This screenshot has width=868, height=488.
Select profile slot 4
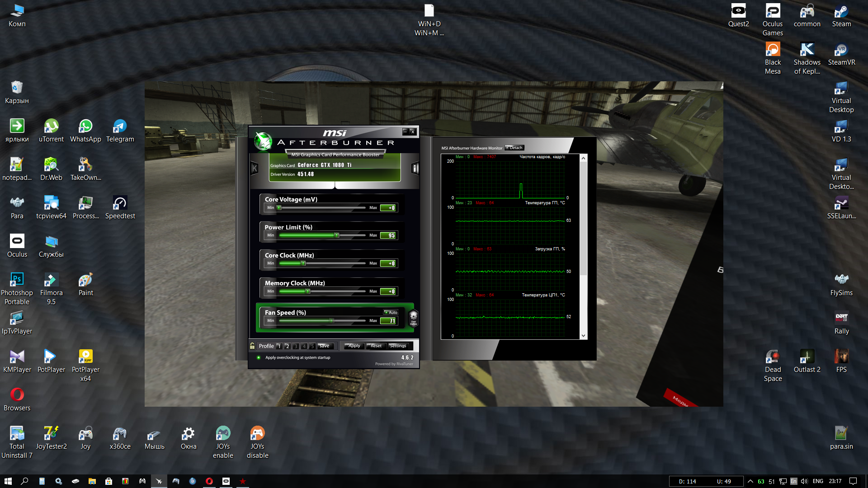(x=304, y=346)
